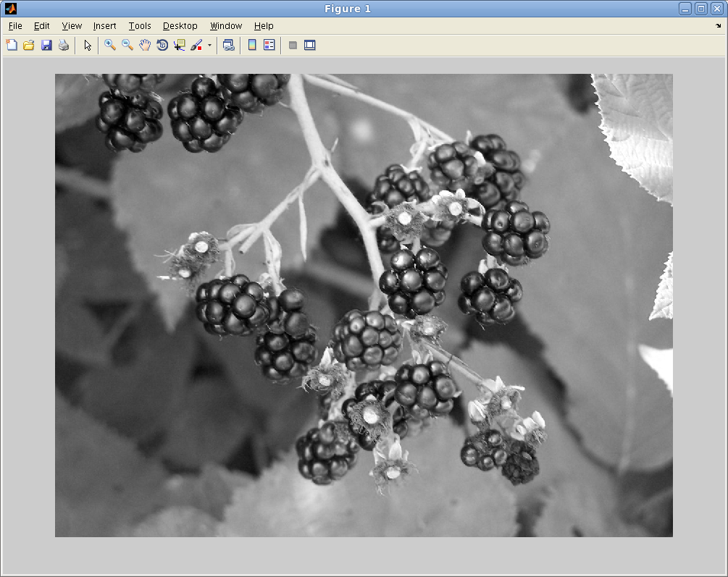The image size is (728, 577).
Task: Click the grayscale blackberry image
Action: point(364,306)
